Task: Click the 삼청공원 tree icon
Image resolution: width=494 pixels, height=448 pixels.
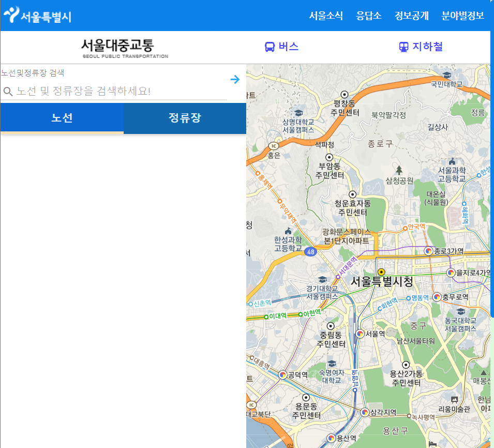Action: point(399,170)
